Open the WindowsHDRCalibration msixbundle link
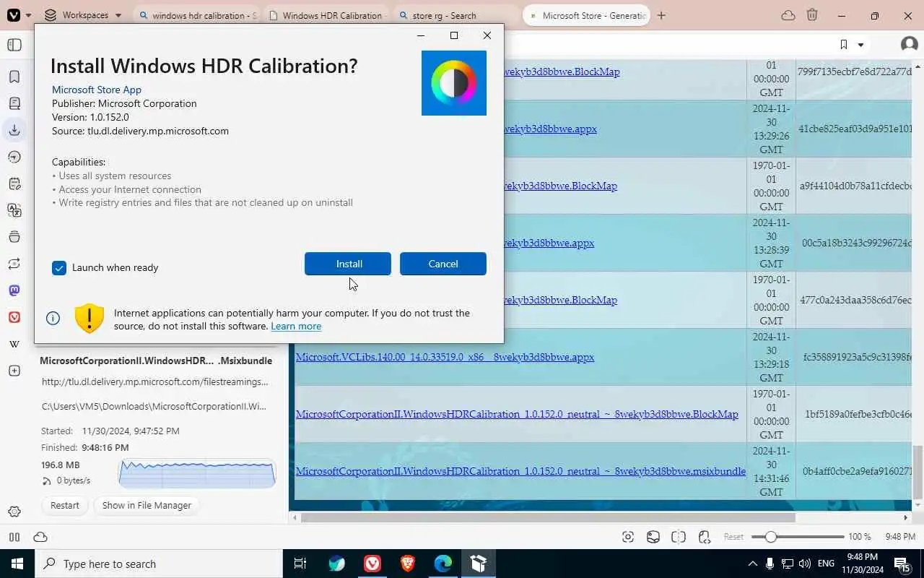924x578 pixels. coord(520,471)
